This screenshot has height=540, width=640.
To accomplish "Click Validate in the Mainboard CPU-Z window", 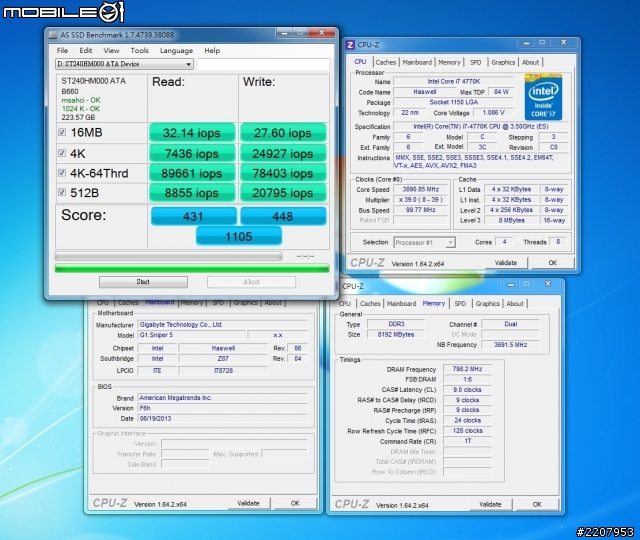I will 249,503.
